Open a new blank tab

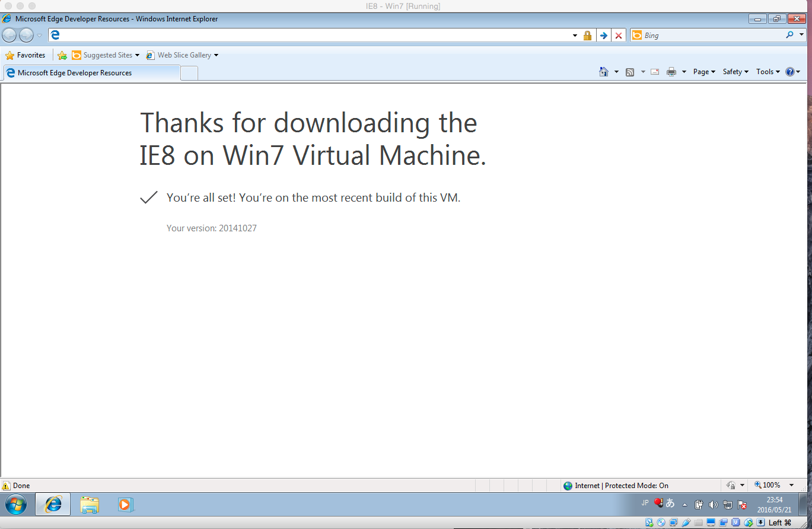click(189, 73)
